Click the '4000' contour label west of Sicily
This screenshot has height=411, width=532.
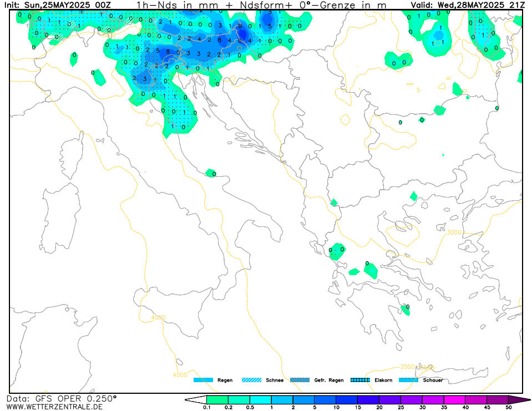click(158, 317)
